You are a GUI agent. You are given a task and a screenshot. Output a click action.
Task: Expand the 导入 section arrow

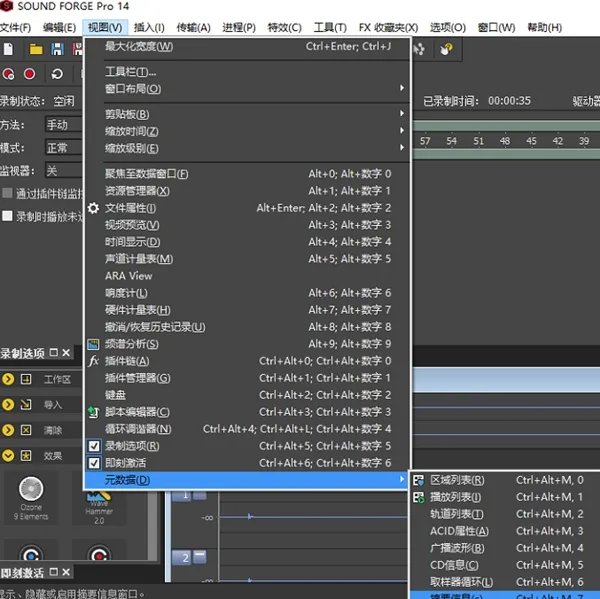click(8, 405)
